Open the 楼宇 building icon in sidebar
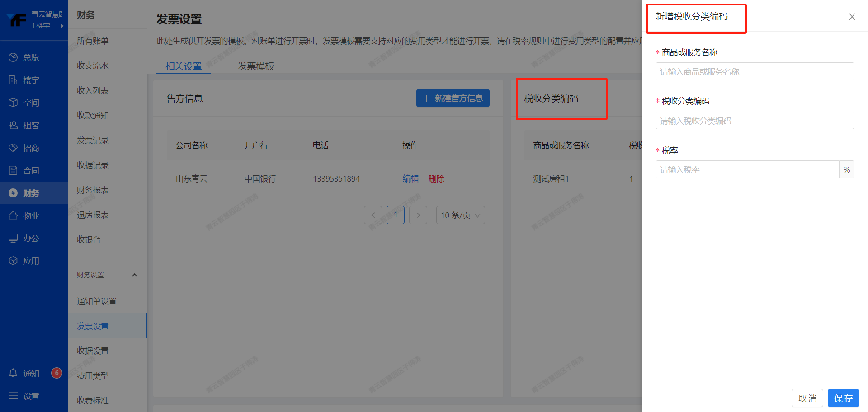The width and height of the screenshot is (868, 412). click(13, 80)
